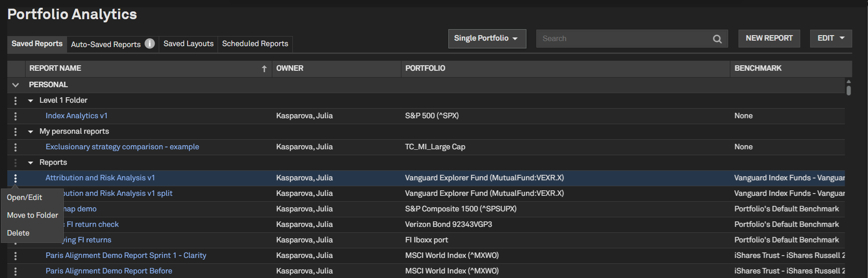Click the search magnifier icon
The image size is (868, 278).
717,39
